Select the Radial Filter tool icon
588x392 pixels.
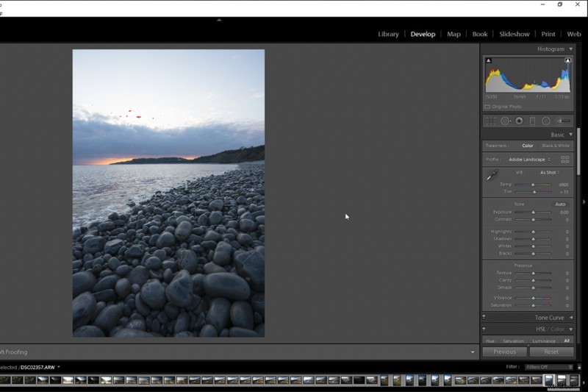click(x=546, y=121)
